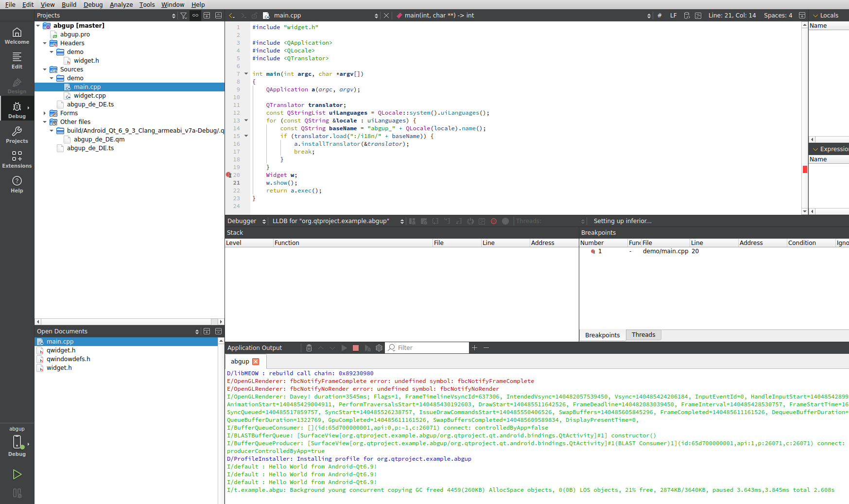Screen dimensions: 849x504
Task: Click the filter tree icon in Projects panel
Action: click(184, 16)
